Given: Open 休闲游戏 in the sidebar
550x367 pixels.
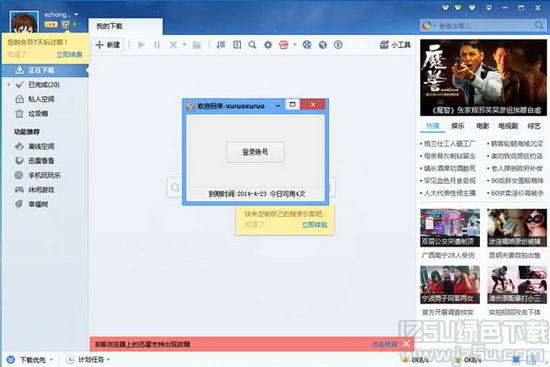Looking at the screenshot, I should coord(41,190).
